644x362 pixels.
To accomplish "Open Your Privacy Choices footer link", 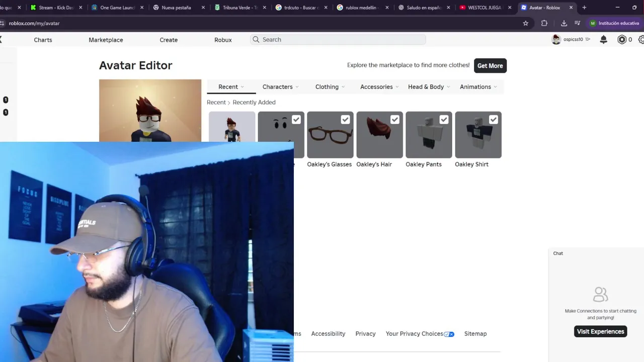I will (x=420, y=334).
